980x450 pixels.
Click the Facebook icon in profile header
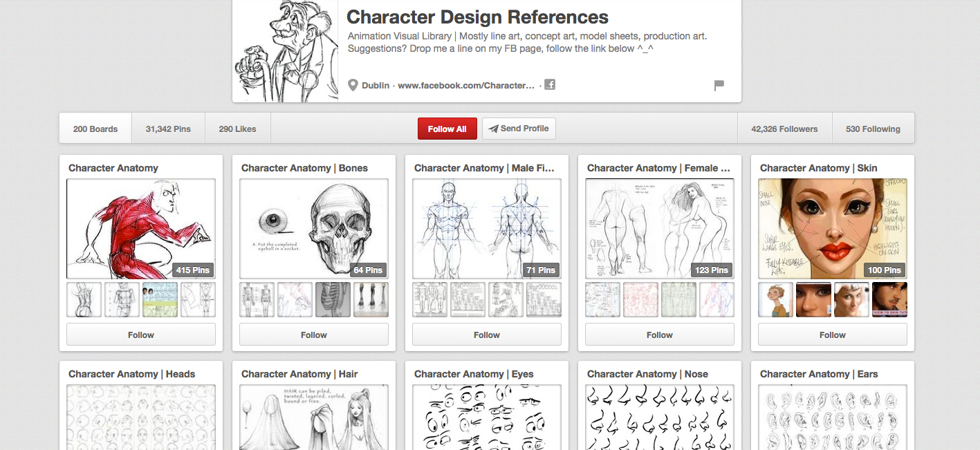pos(550,85)
